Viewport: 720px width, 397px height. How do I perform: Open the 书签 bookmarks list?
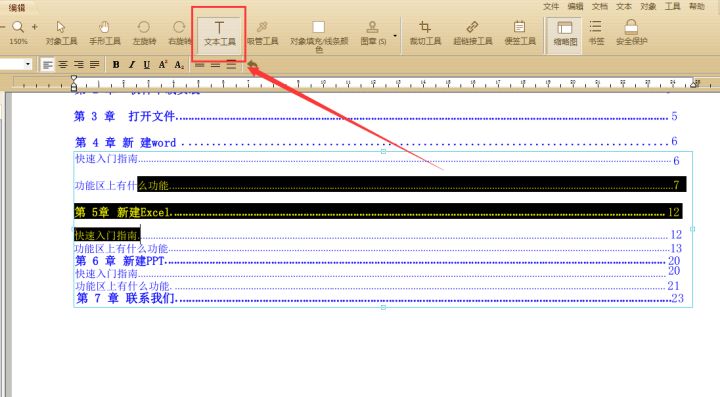(596, 33)
